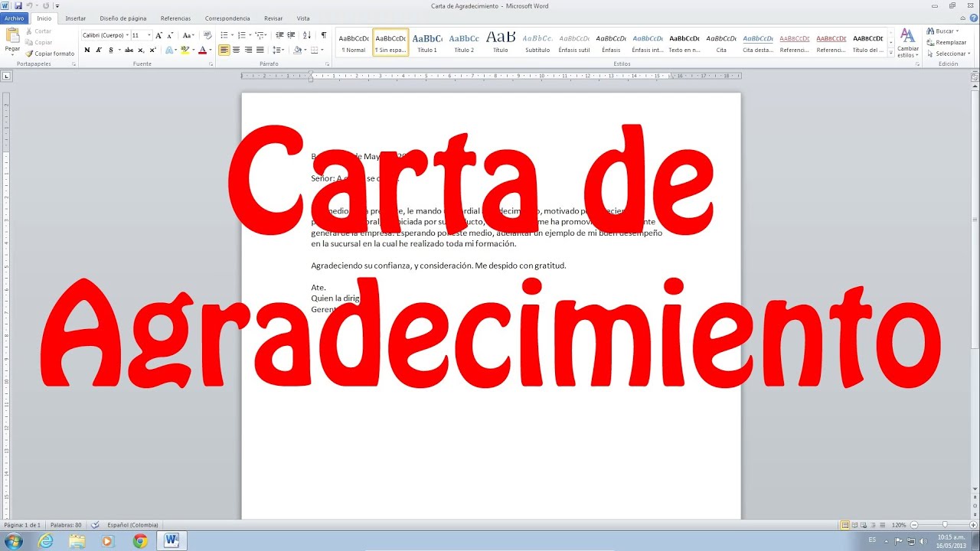Apply text highlight color

coord(185,50)
